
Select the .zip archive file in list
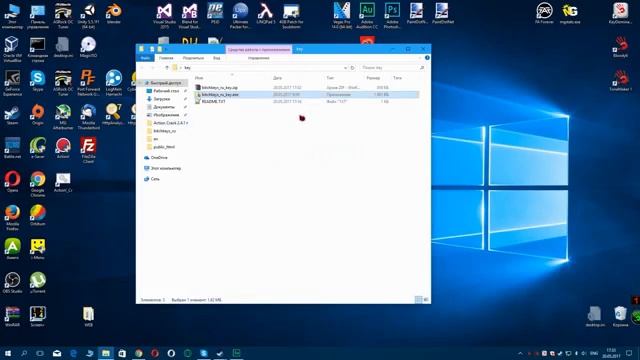[x=306, y=87]
